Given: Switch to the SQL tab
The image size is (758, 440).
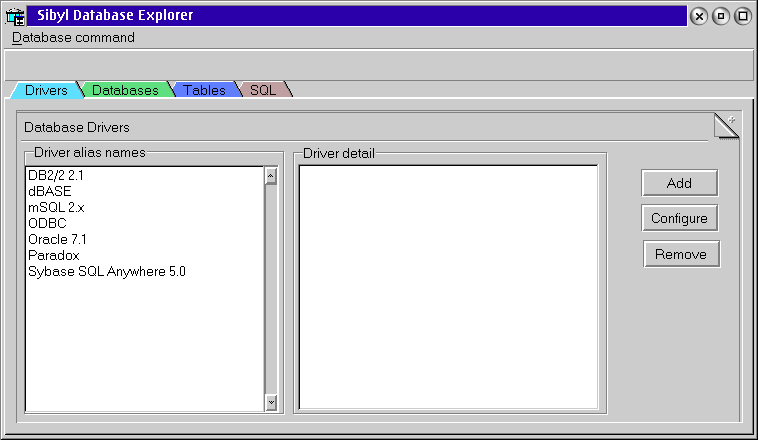Looking at the screenshot, I should point(263,90).
